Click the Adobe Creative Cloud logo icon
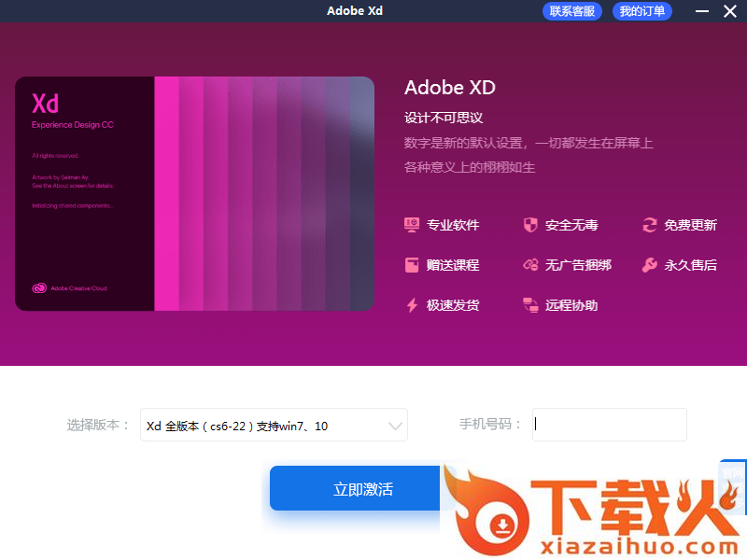747x560 pixels. point(39,288)
